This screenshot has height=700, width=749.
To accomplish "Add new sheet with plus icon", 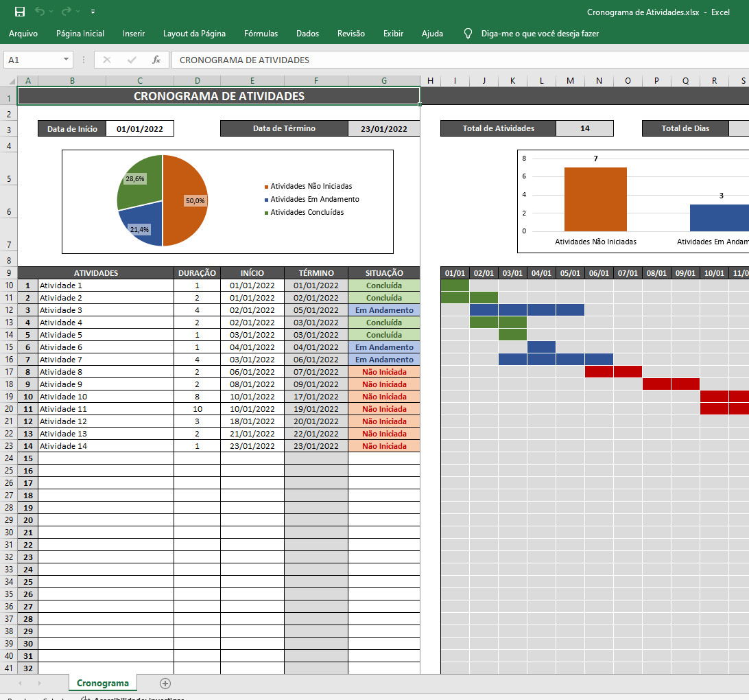I will [165, 684].
